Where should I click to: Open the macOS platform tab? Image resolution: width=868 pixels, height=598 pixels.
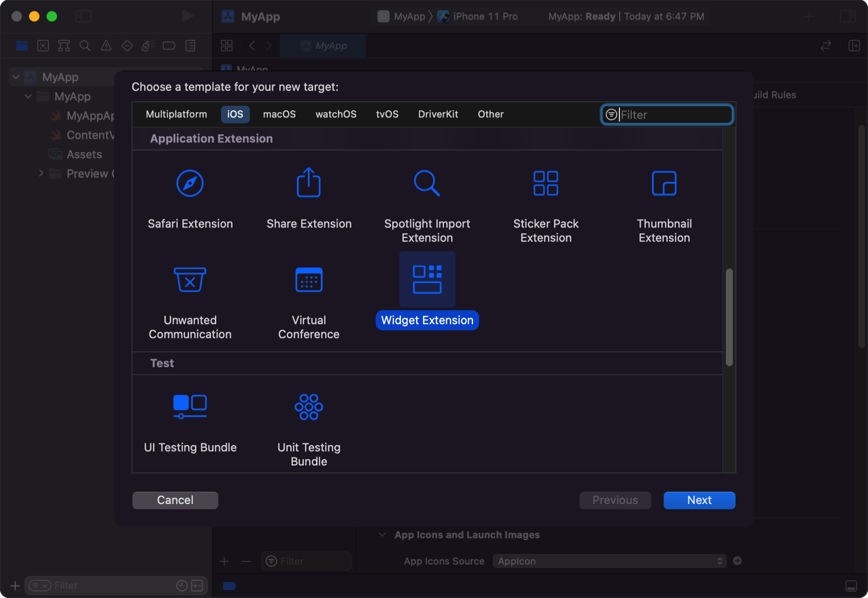click(x=279, y=114)
